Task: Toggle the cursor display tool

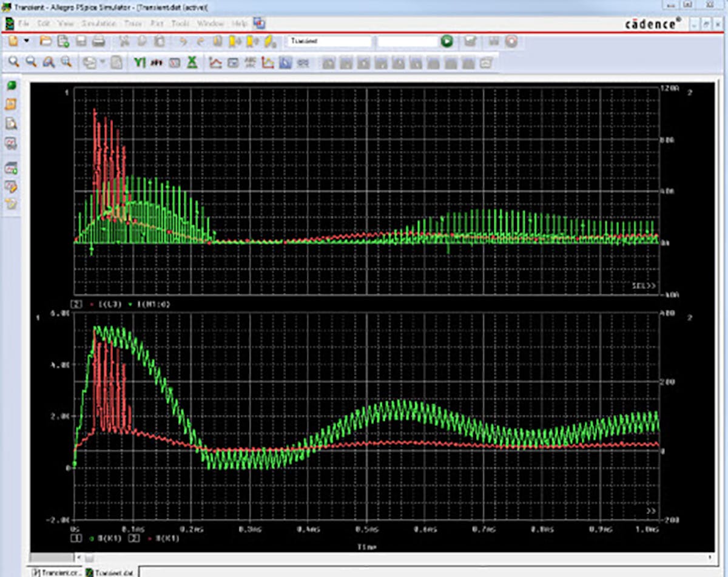Action: coord(285,62)
